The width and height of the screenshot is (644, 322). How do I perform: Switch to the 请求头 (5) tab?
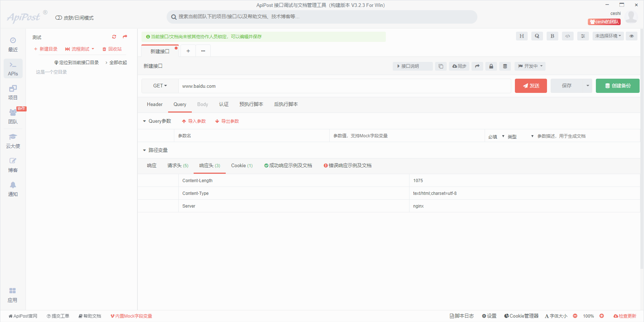(x=178, y=166)
